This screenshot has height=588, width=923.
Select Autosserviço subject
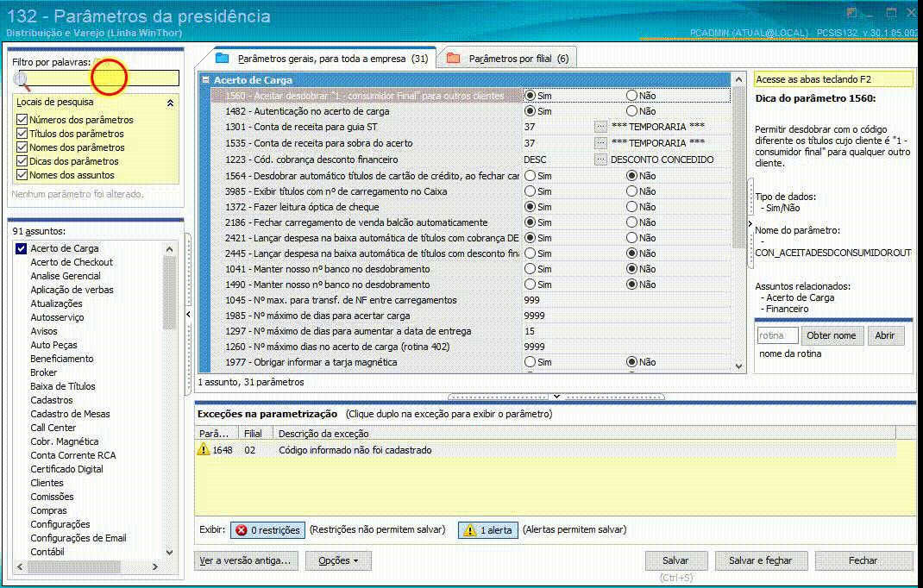57,317
